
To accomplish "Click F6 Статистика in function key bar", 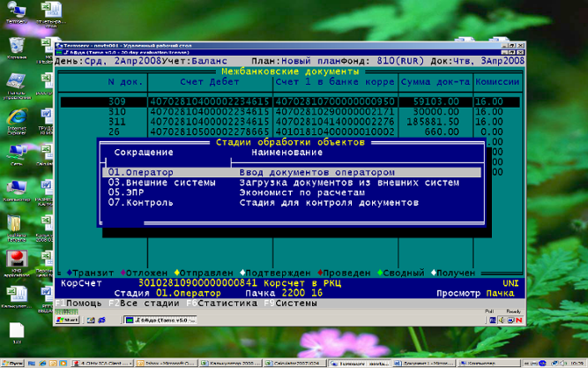I will (222, 303).
